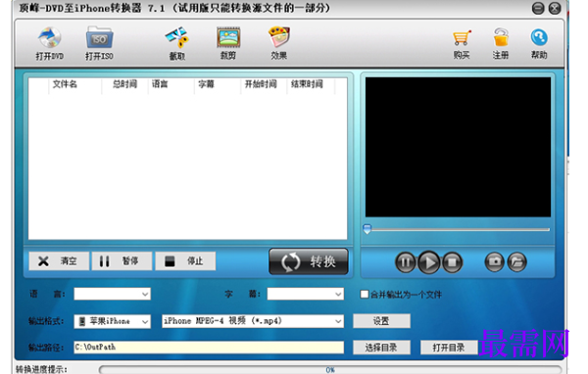Open a DVD with 打开DVD icon
Viewport: 588px width, 374px height.
(x=50, y=43)
